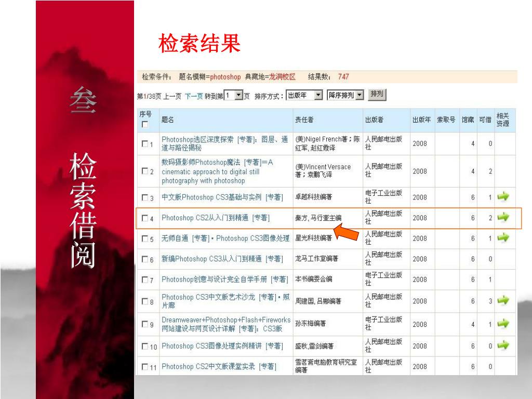Open 中文版Photoshop CS3基础与实例 link
Viewport: 532px width, 399px height.
[222, 197]
